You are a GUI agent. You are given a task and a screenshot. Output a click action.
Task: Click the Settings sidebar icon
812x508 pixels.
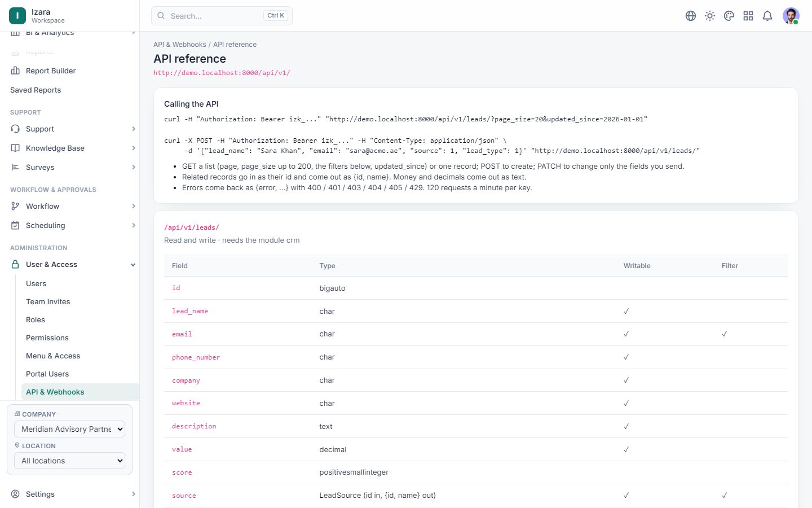(15, 494)
